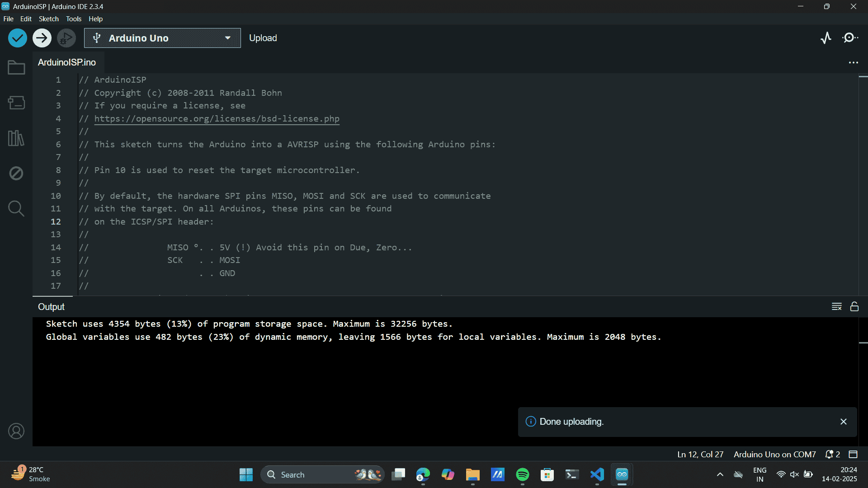
Task: Click the Arduino IDE taskbar icon
Action: [622, 474]
